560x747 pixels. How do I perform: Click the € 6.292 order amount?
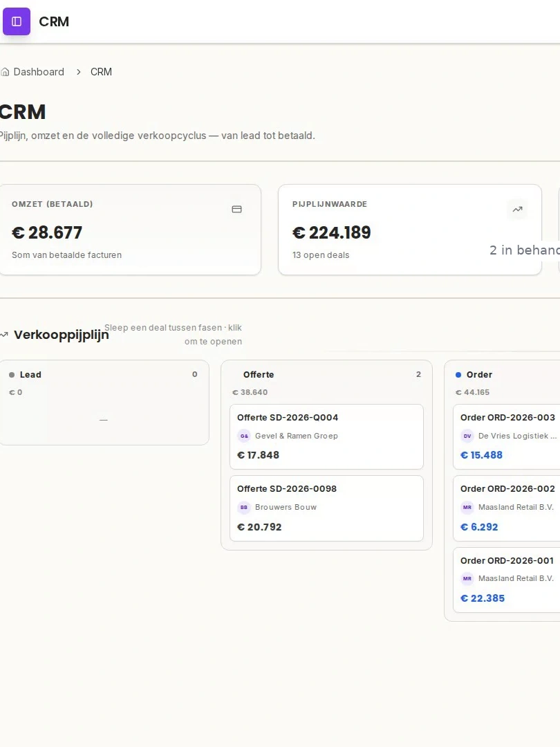pyautogui.click(x=479, y=527)
